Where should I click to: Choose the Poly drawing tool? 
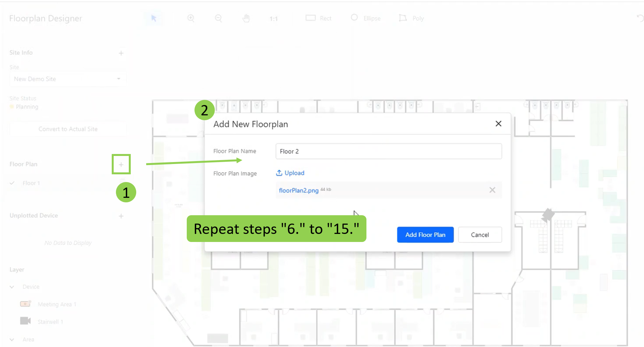[x=411, y=18]
